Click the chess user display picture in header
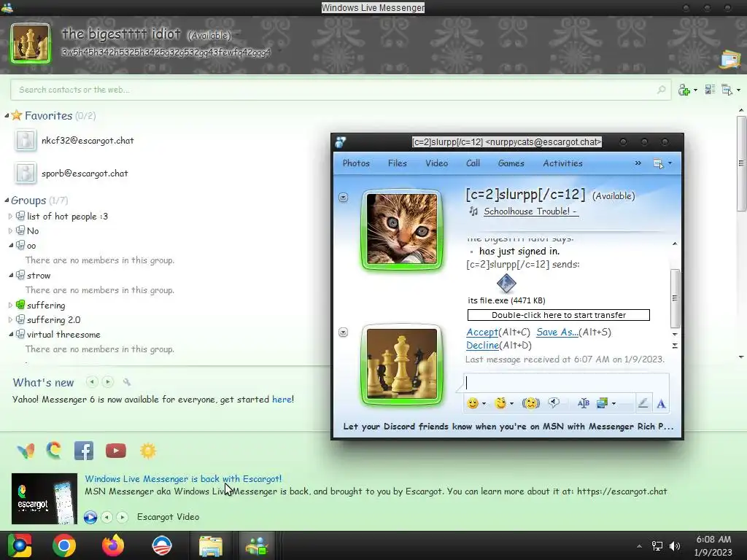Screen dimensions: 747x560 (30, 43)
